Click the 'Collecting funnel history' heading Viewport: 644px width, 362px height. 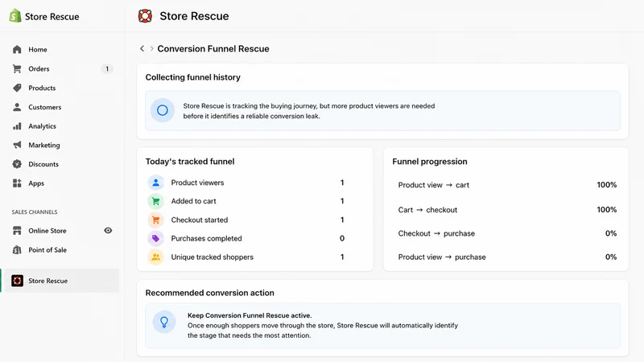(x=192, y=77)
